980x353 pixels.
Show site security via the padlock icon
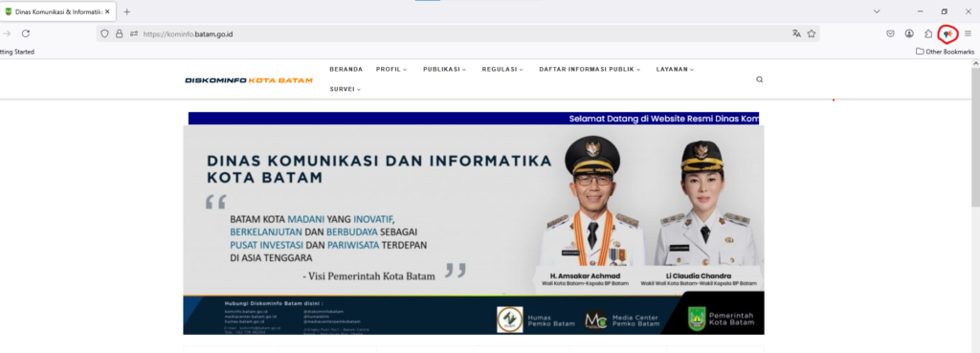click(120, 33)
